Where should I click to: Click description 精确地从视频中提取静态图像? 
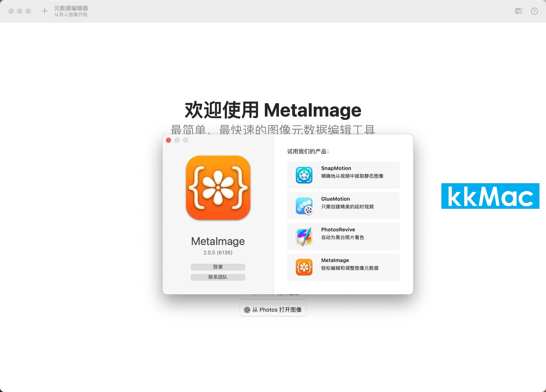click(352, 176)
